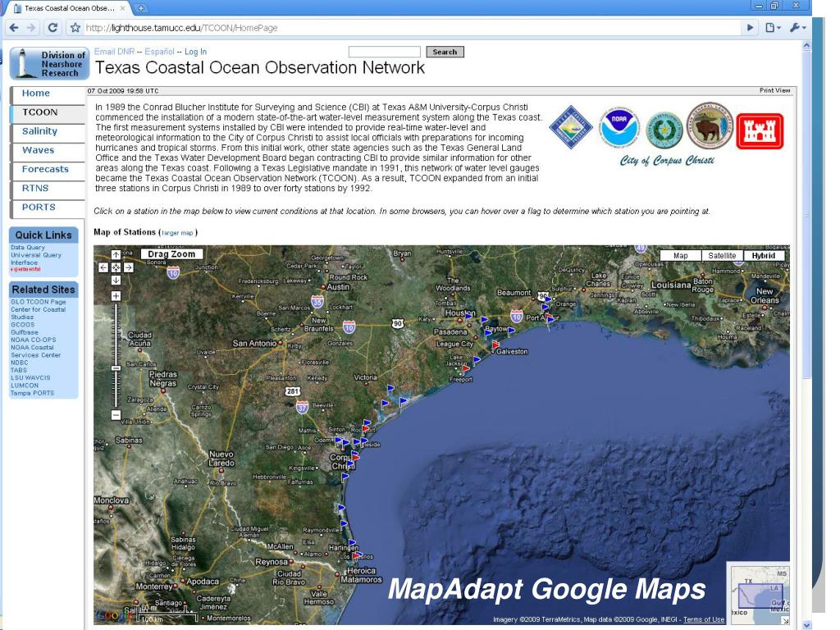This screenshot has width=840, height=630.
Task: Open the PORTS navigation item
Action: tap(39, 207)
